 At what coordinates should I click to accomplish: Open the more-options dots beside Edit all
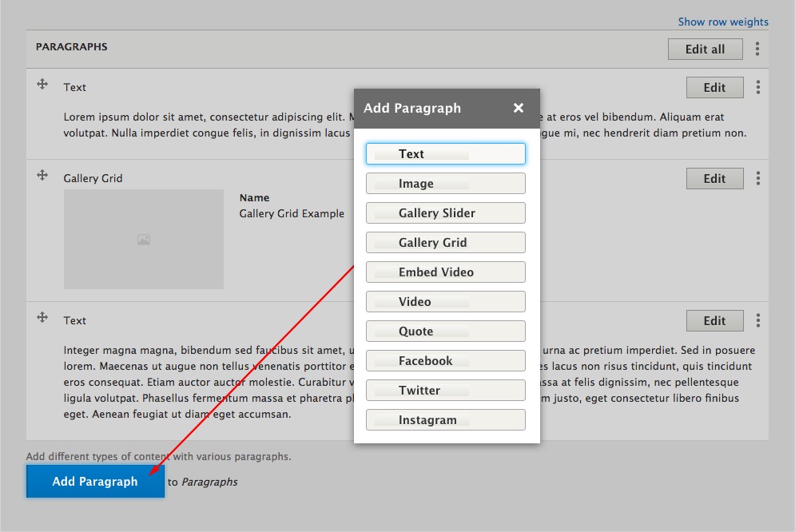pyautogui.click(x=757, y=49)
